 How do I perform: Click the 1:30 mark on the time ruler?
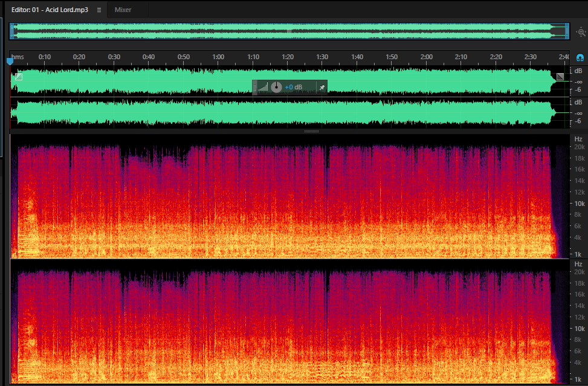[322, 57]
